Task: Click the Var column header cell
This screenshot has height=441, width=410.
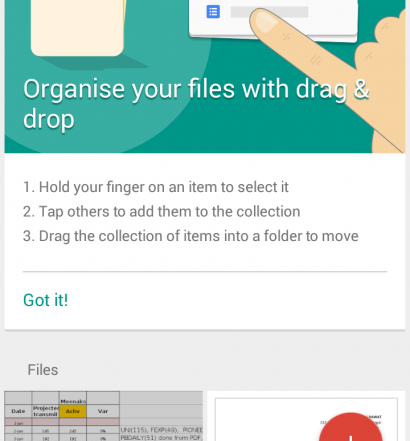Action: [x=103, y=411]
